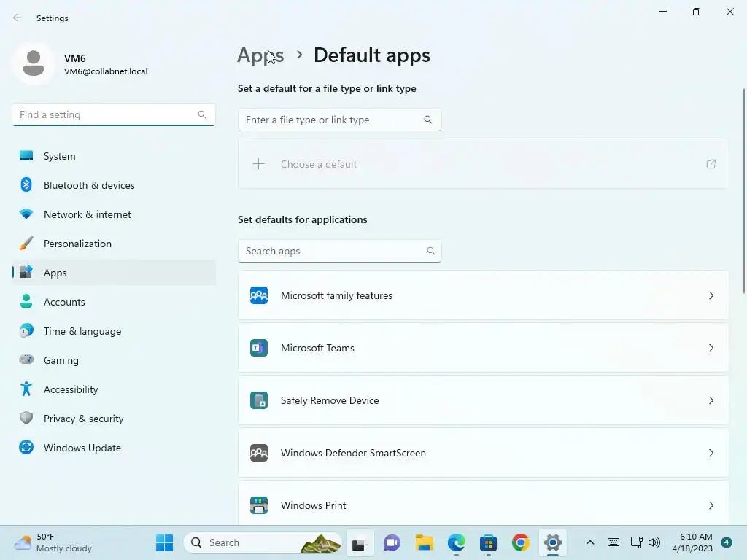Click the Safely Remove Device icon

coord(259,400)
